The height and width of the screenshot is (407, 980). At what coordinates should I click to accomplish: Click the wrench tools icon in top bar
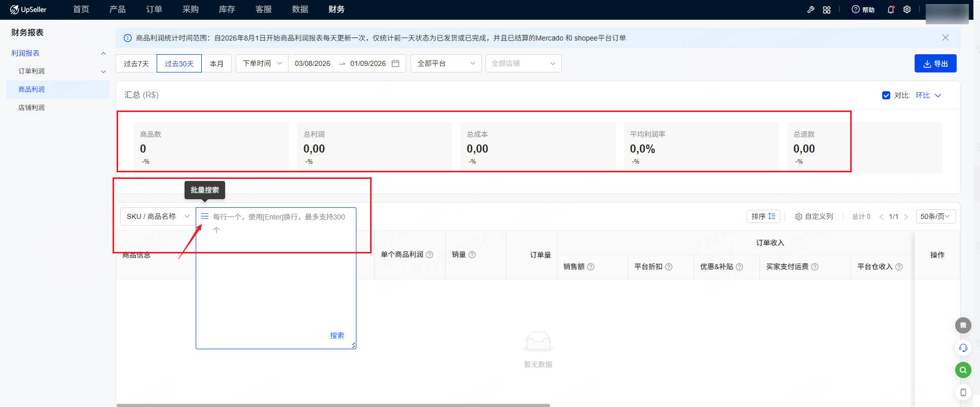click(811, 10)
